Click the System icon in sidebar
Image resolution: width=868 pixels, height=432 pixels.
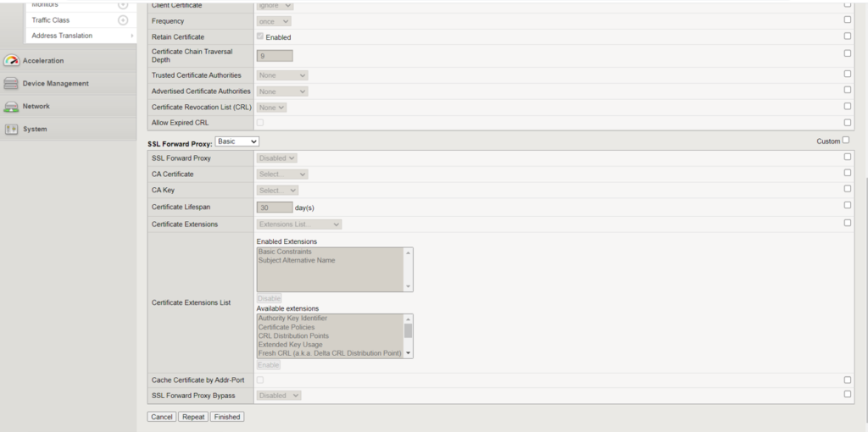(11, 130)
